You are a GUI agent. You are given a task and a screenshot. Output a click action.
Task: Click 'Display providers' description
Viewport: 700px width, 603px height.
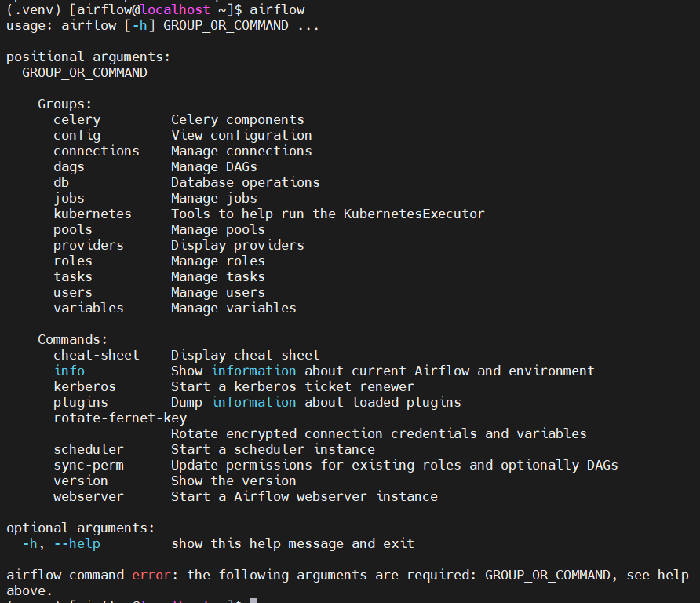click(238, 246)
